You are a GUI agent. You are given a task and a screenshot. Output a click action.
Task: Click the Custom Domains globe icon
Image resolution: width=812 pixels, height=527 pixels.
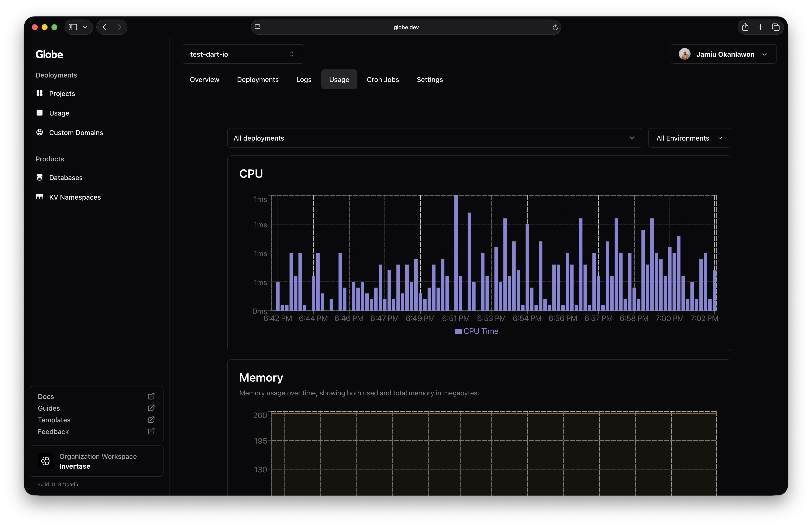coord(39,132)
